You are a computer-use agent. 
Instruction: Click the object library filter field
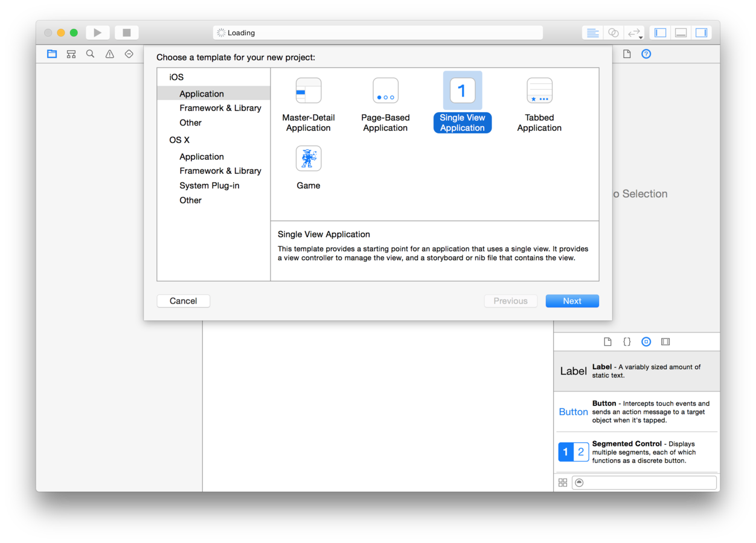(x=644, y=482)
